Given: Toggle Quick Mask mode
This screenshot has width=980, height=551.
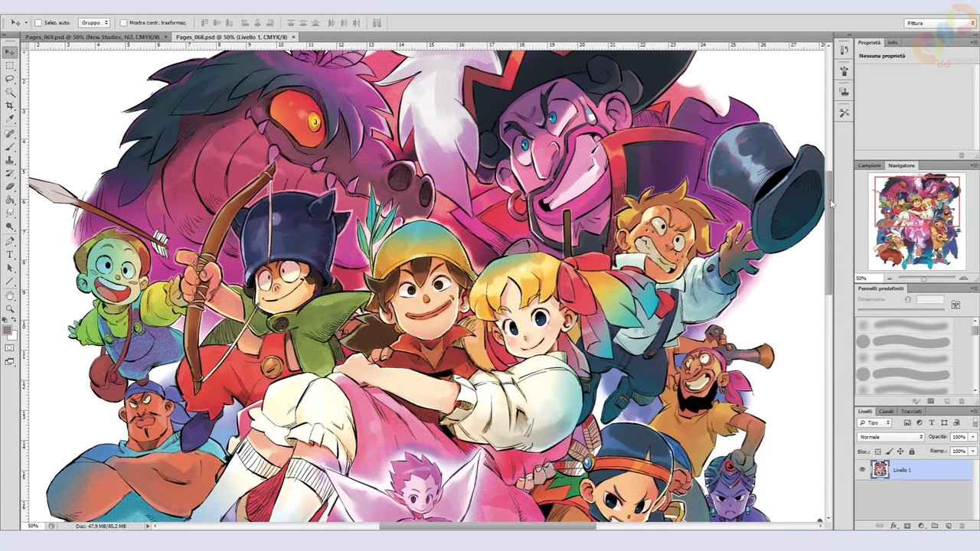Looking at the screenshot, I should 9,347.
